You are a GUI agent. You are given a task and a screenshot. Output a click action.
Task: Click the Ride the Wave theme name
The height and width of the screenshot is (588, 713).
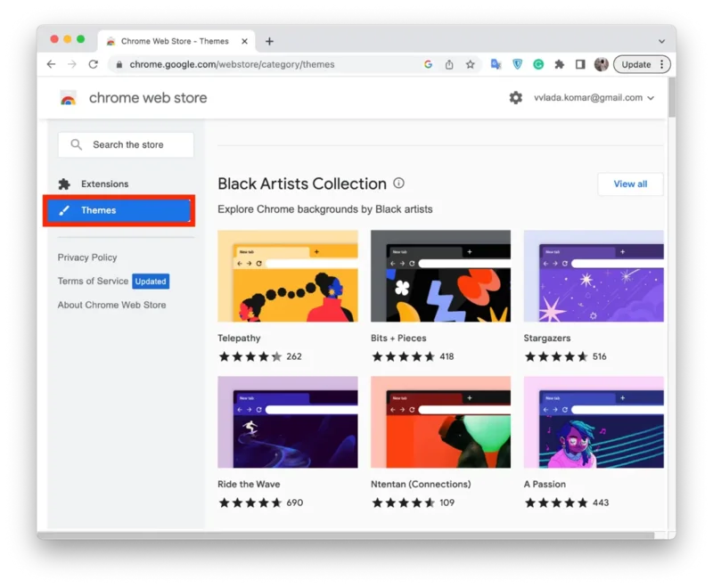click(249, 485)
